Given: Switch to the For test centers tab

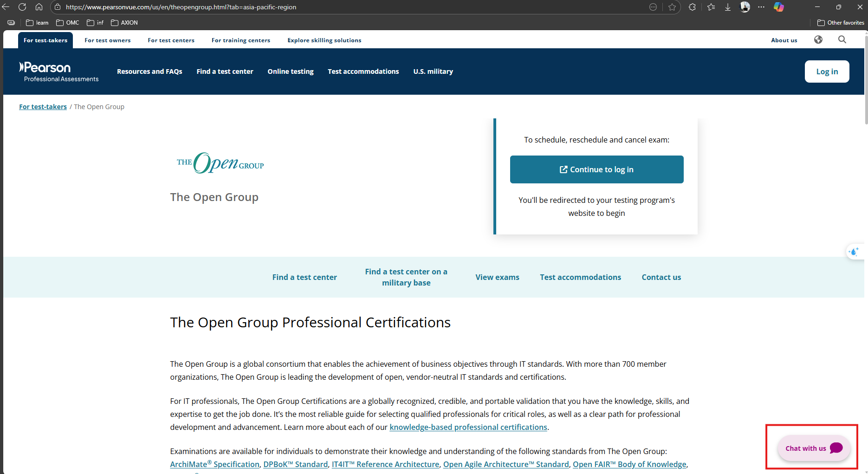Looking at the screenshot, I should pyautogui.click(x=171, y=40).
